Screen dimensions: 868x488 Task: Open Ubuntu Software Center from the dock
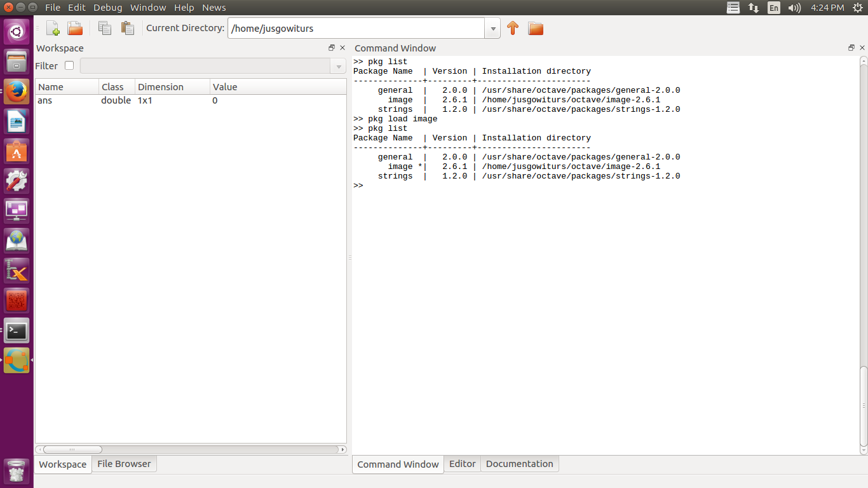click(x=17, y=151)
